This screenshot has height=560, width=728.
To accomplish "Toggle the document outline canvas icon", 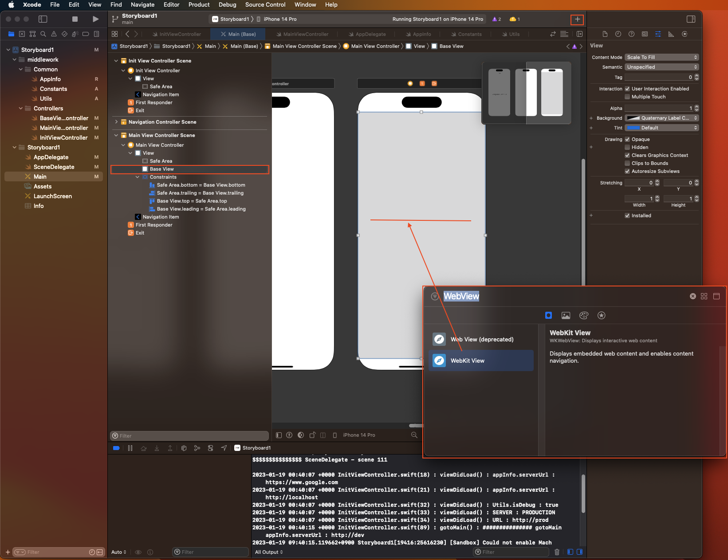I will pos(279,435).
